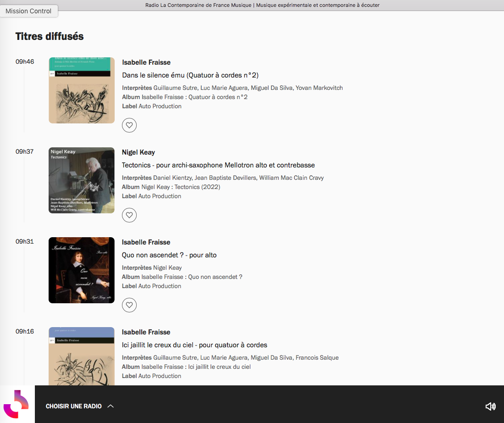504x423 pixels.
Task: Like the track Dans le silence ému
Action: [129, 125]
